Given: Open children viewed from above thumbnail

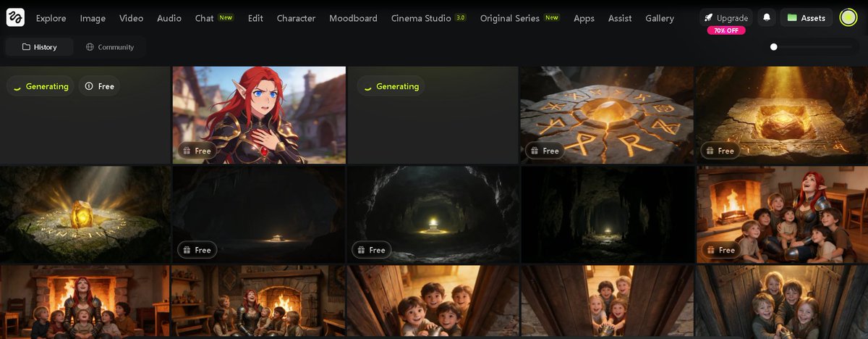Looking at the screenshot, I should pyautogui.click(x=782, y=301).
